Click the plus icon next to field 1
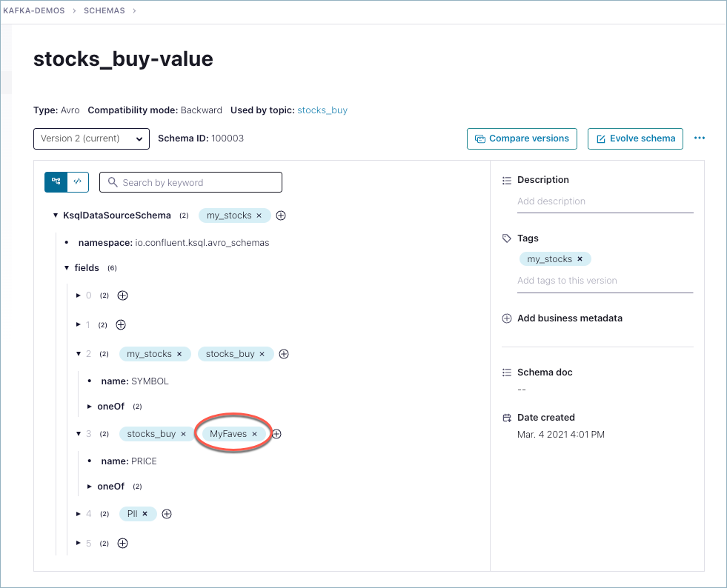The image size is (727, 588). click(x=120, y=324)
